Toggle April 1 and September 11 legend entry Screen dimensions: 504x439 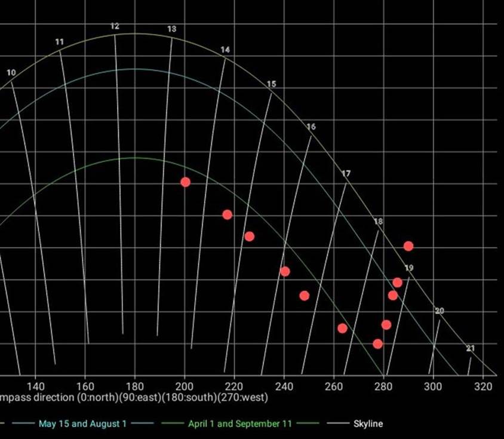pos(239,424)
